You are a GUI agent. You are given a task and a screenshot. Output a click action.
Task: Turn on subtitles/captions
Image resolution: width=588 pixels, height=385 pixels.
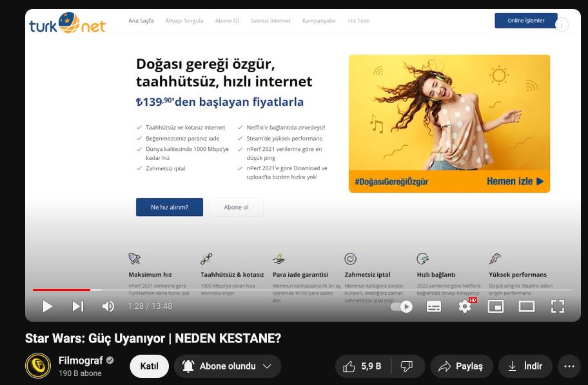click(434, 306)
